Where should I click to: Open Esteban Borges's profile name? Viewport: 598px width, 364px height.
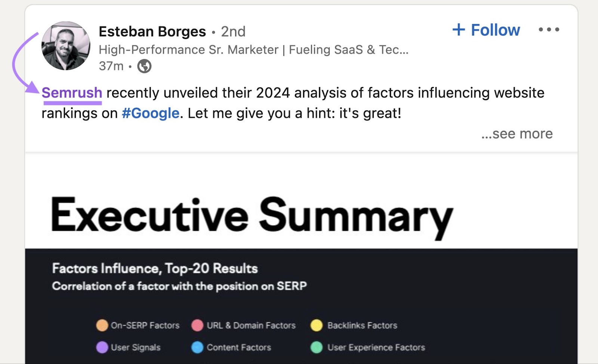coord(152,31)
